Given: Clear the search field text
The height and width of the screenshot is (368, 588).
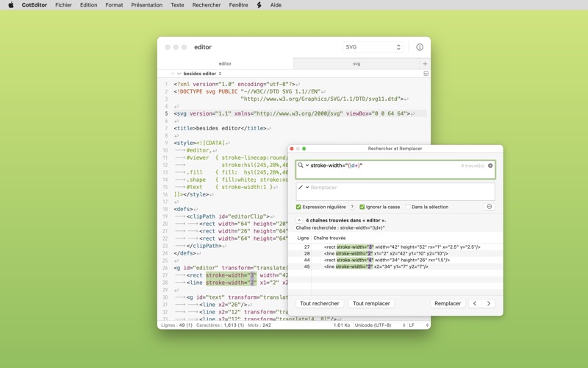Looking at the screenshot, I should (x=490, y=166).
